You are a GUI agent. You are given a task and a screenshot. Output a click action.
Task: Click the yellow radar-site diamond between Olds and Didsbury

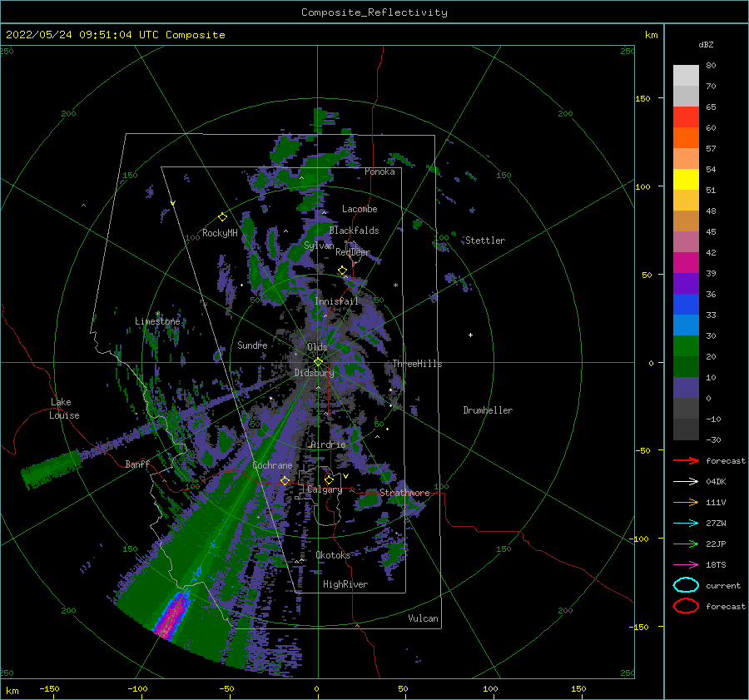[318, 362]
